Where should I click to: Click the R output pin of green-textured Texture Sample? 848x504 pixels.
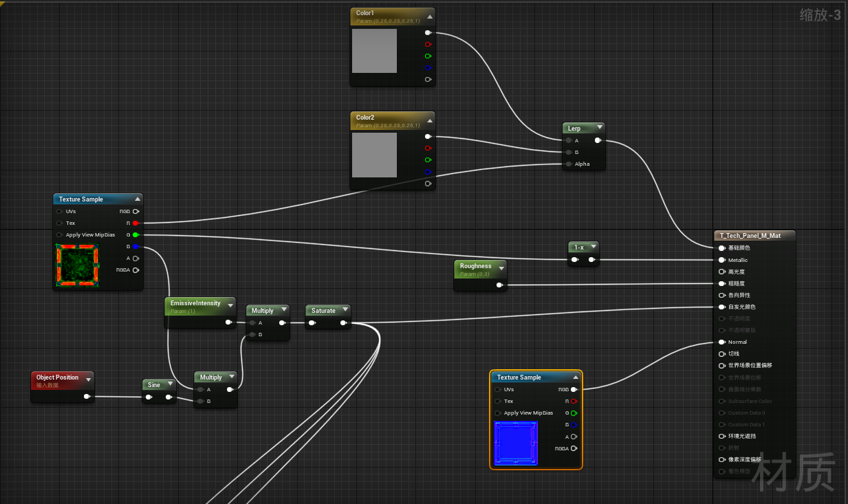pos(135,223)
